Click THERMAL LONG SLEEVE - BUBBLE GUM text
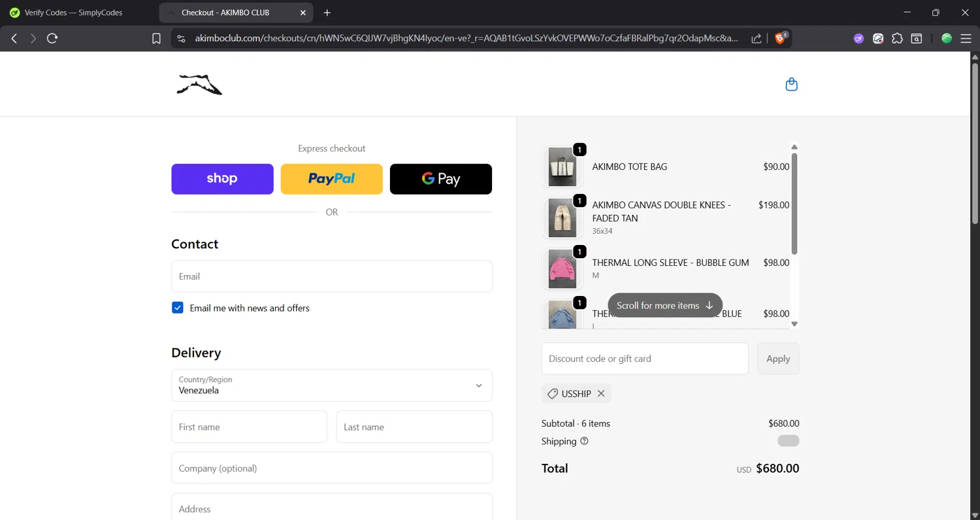The image size is (980, 520). coord(670,263)
